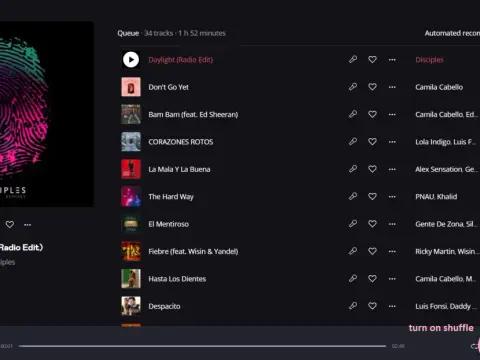Open Bam Bam album cover thumbnail

pos(131,114)
